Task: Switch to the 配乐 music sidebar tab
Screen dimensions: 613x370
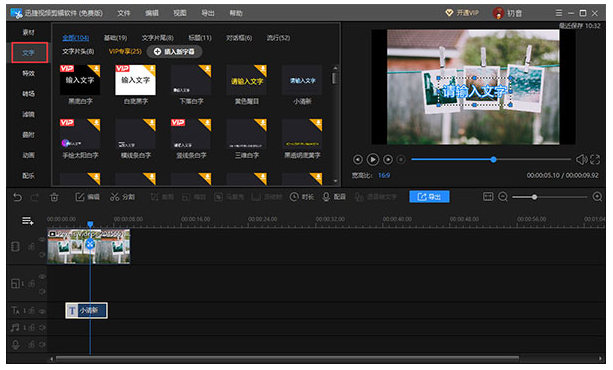Action: (29, 176)
